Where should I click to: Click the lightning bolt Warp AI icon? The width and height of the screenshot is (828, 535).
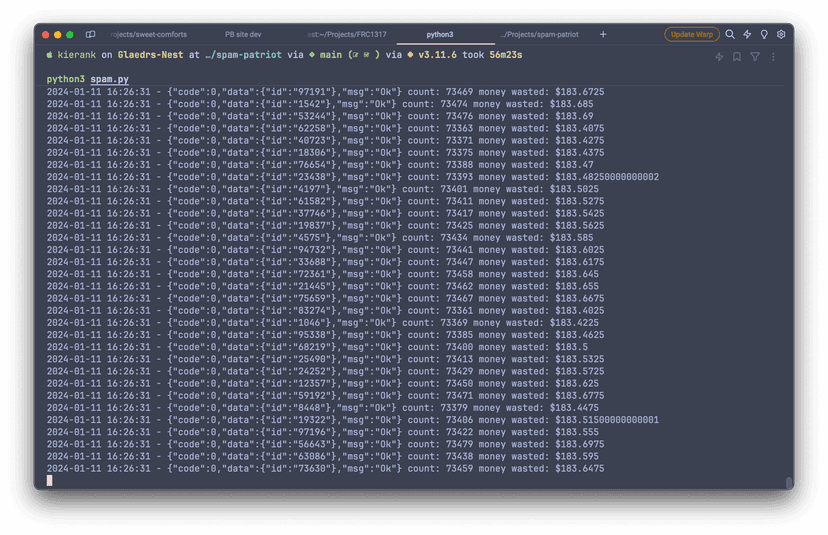[x=747, y=34]
